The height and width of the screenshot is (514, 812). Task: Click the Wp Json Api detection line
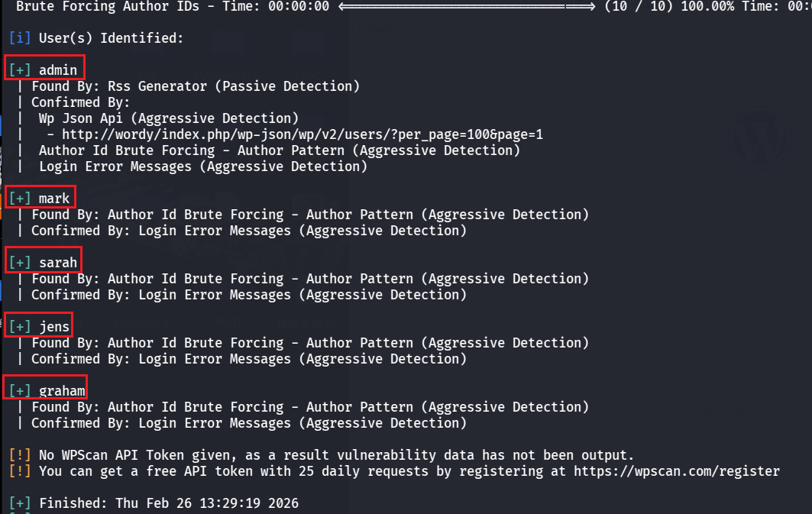168,118
